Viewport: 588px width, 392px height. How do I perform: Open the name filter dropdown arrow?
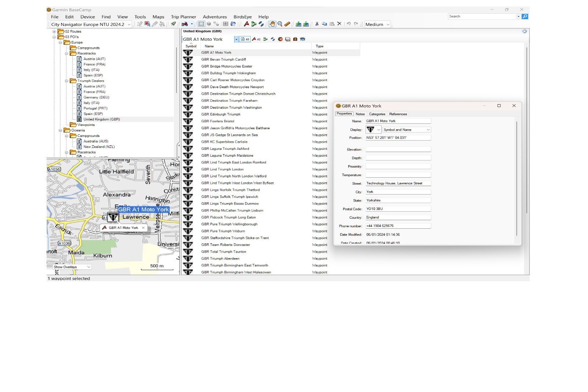click(x=236, y=39)
